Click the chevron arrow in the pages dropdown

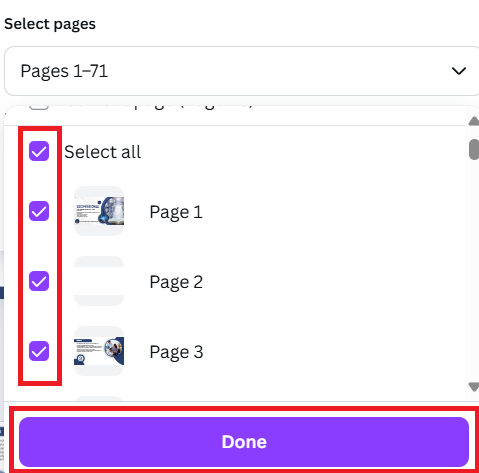click(459, 71)
